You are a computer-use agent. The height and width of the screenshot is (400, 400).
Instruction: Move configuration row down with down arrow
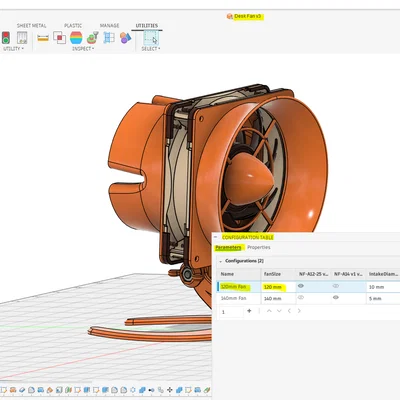click(279, 311)
